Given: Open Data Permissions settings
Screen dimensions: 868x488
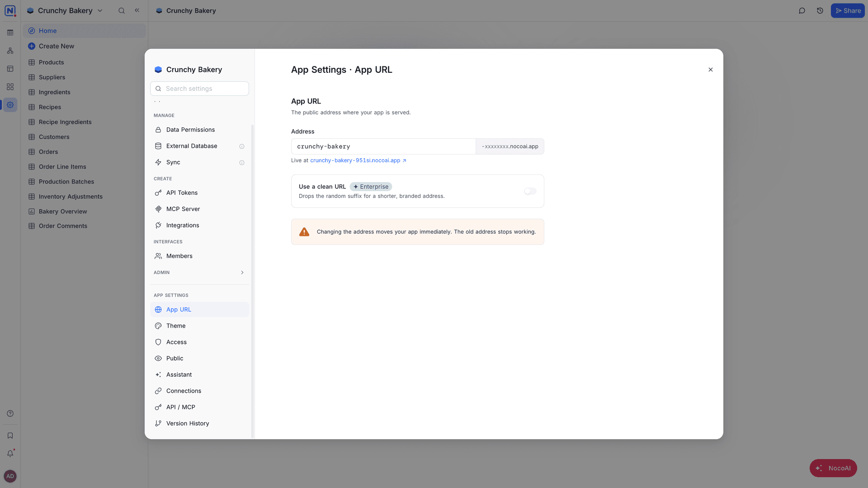Looking at the screenshot, I should (199, 130).
